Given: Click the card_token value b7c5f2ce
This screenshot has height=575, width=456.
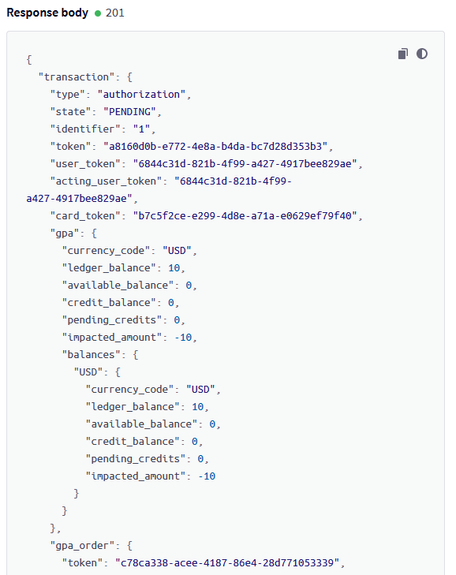Looking at the screenshot, I should click(x=245, y=216).
